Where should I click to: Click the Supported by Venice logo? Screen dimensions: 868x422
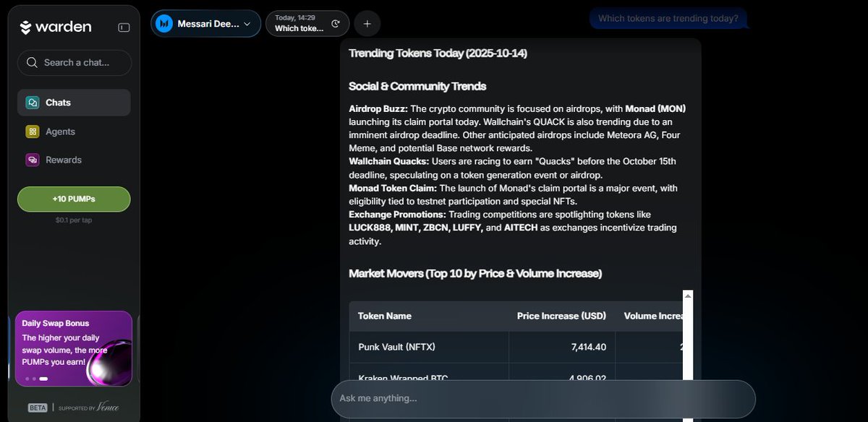coord(88,408)
